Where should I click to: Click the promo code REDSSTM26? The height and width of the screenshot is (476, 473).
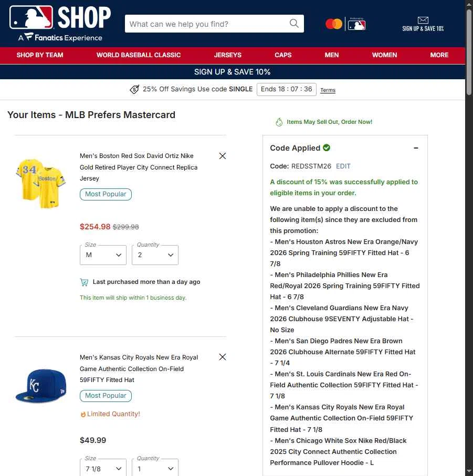click(x=311, y=166)
